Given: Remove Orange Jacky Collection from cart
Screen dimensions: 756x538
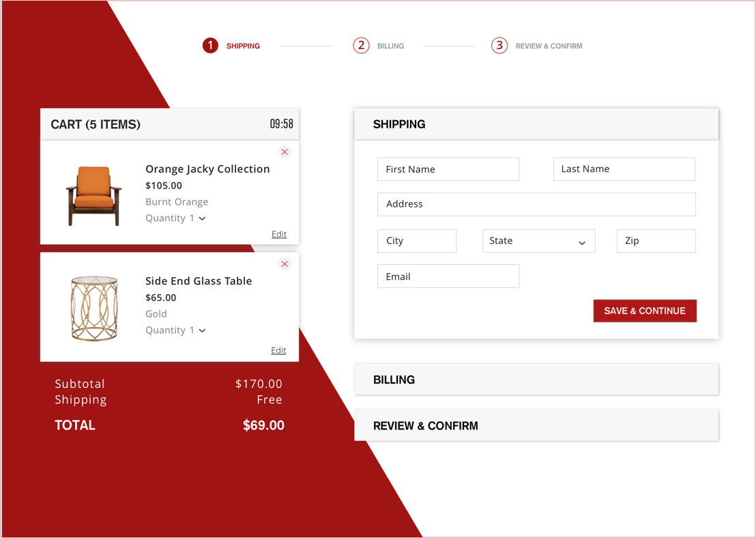Looking at the screenshot, I should coord(285,152).
